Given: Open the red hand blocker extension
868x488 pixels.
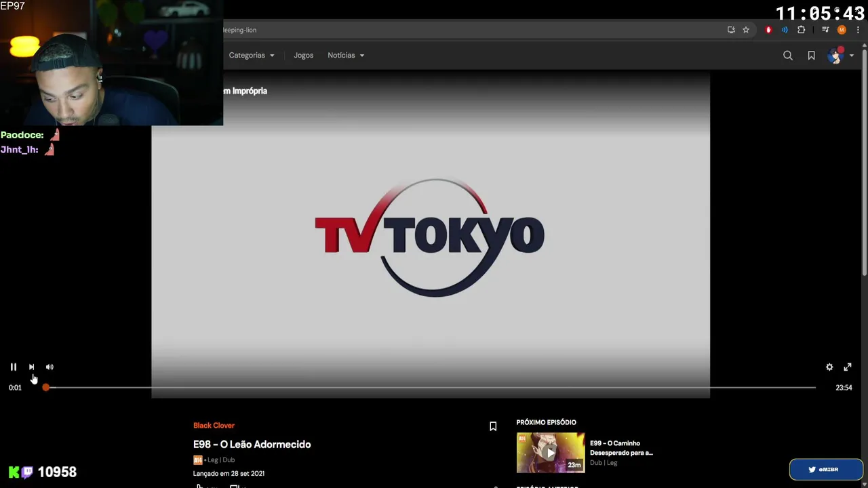Looking at the screenshot, I should pyautogui.click(x=768, y=30).
